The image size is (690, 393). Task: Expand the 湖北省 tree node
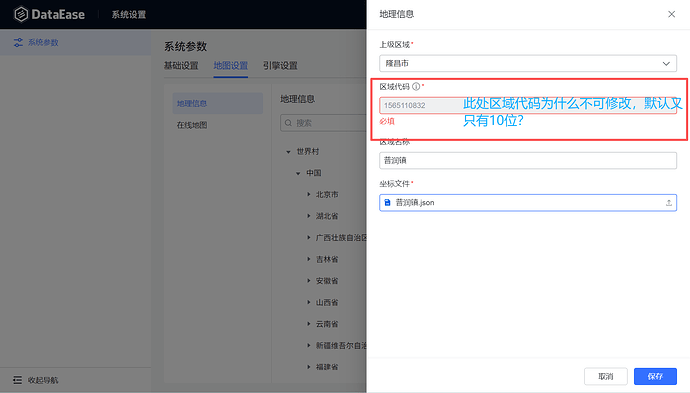point(308,216)
